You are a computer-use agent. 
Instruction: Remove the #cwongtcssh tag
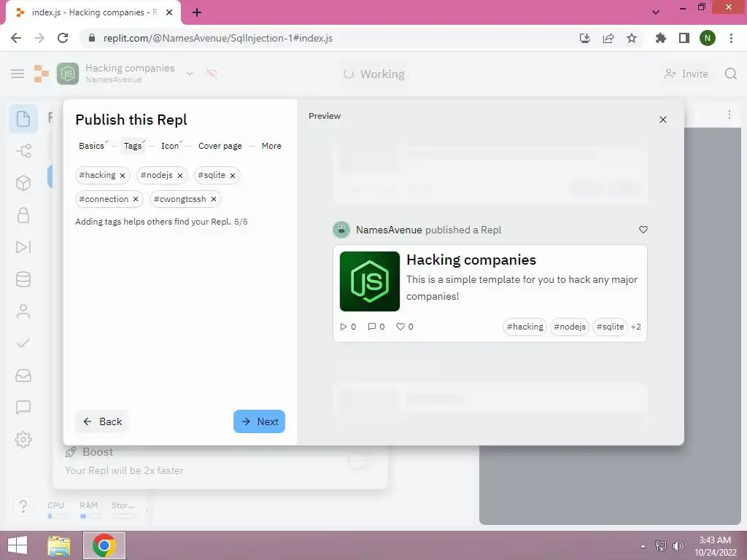[x=214, y=200]
